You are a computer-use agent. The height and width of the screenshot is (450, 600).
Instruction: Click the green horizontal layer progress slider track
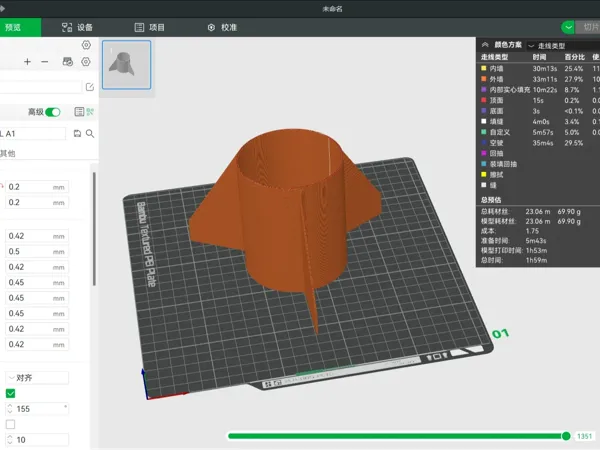tap(395, 436)
